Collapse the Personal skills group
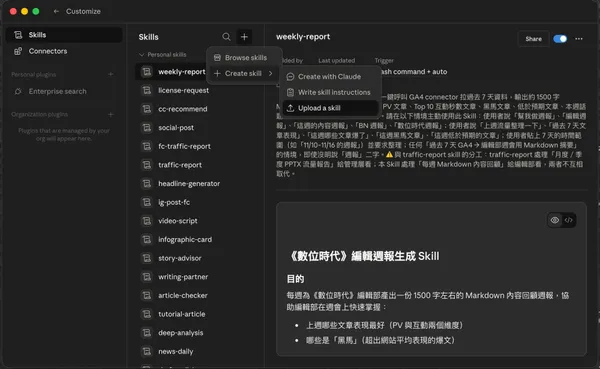Viewport: 600px width, 369px height. coord(163,55)
